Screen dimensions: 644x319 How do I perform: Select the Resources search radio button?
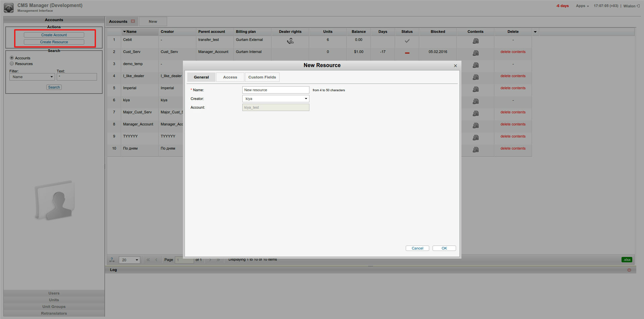point(12,63)
